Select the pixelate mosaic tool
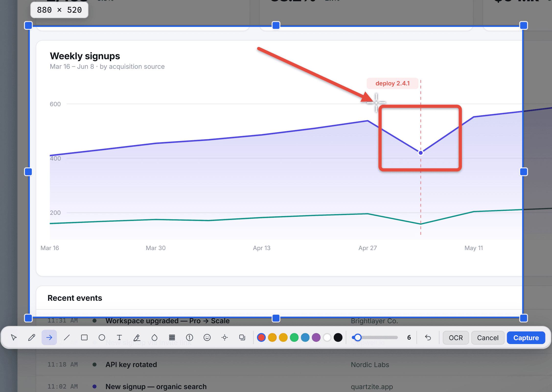 click(x=172, y=338)
